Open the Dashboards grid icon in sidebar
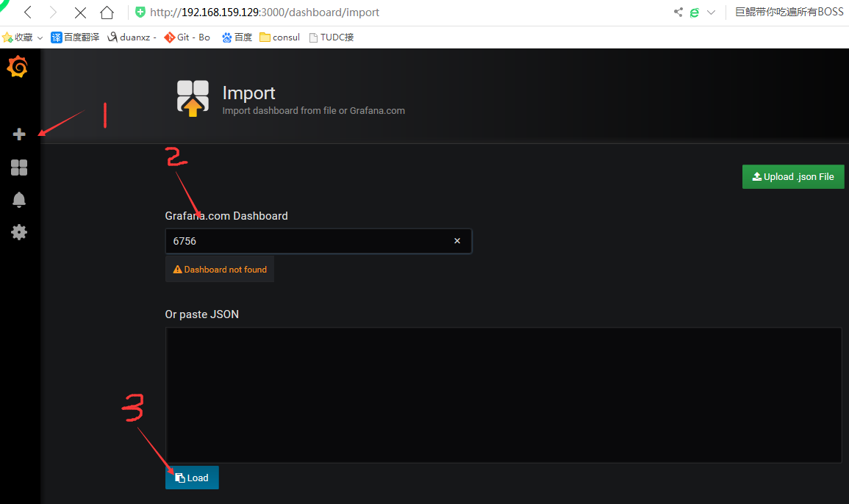This screenshot has width=849, height=504. coord(19,168)
